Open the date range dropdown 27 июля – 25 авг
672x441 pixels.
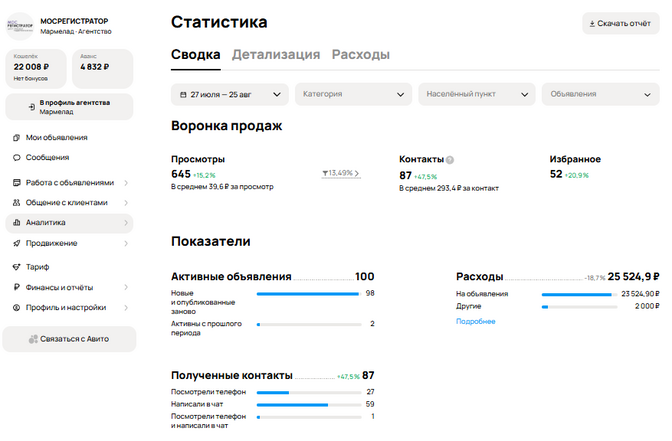click(x=230, y=94)
